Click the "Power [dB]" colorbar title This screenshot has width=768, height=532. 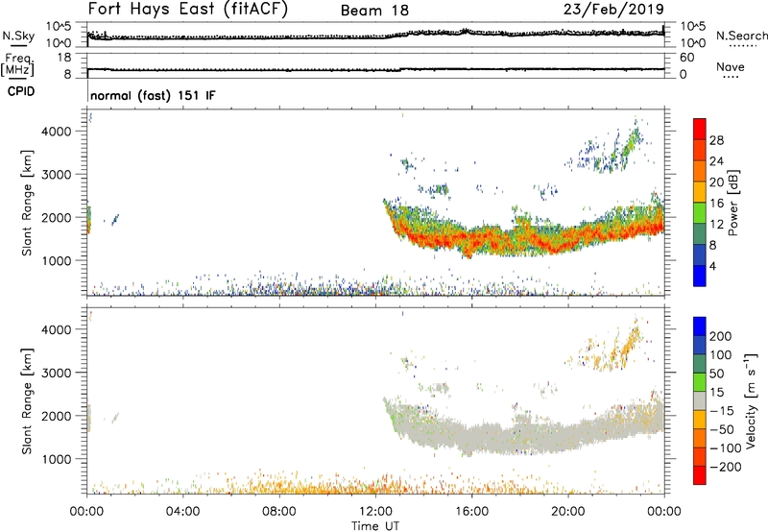[x=733, y=203]
